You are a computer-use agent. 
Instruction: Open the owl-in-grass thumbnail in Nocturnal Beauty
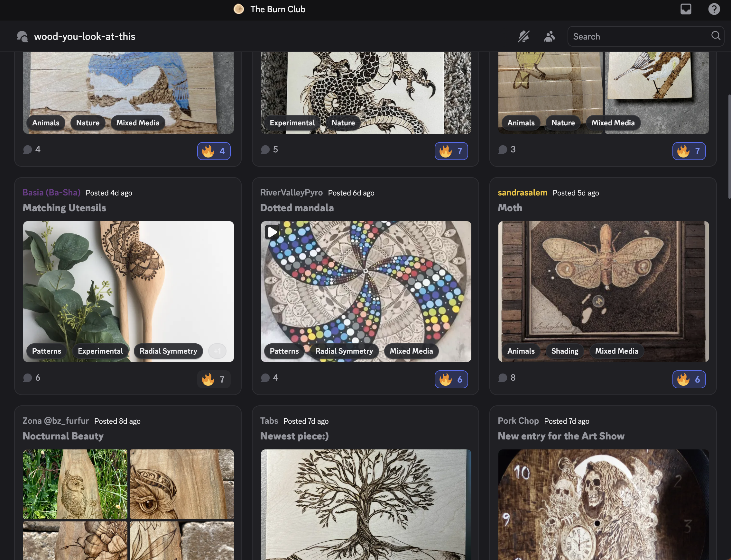[x=75, y=484]
